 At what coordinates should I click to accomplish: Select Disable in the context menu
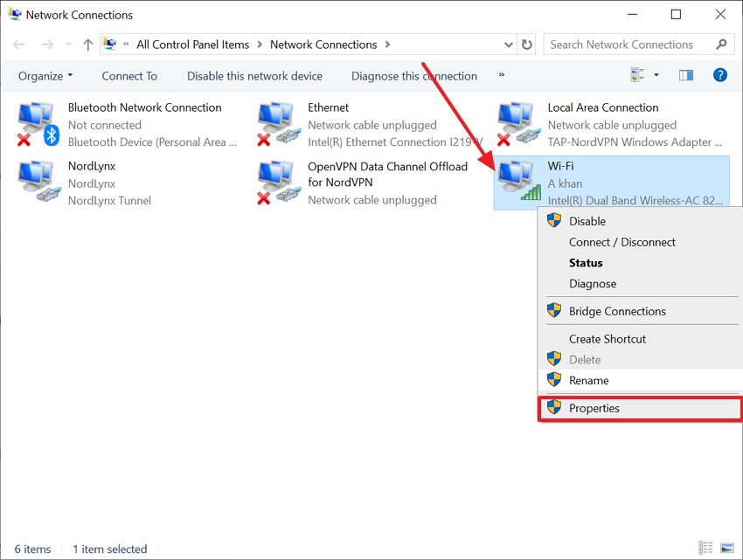pyautogui.click(x=587, y=221)
